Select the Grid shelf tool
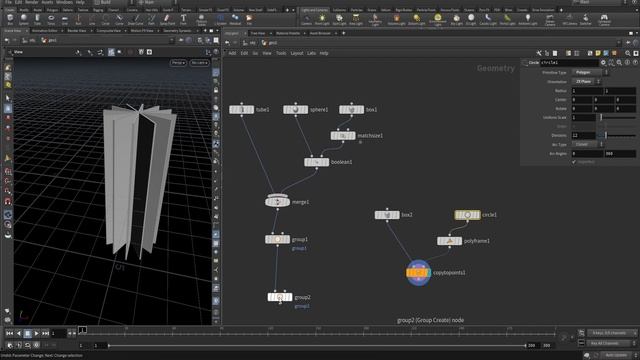 tap(64, 19)
